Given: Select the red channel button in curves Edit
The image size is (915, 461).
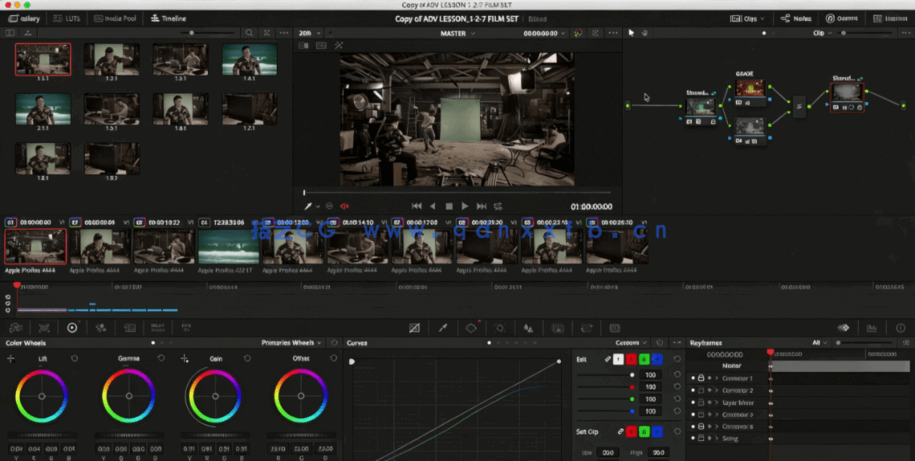Looking at the screenshot, I should [632, 359].
